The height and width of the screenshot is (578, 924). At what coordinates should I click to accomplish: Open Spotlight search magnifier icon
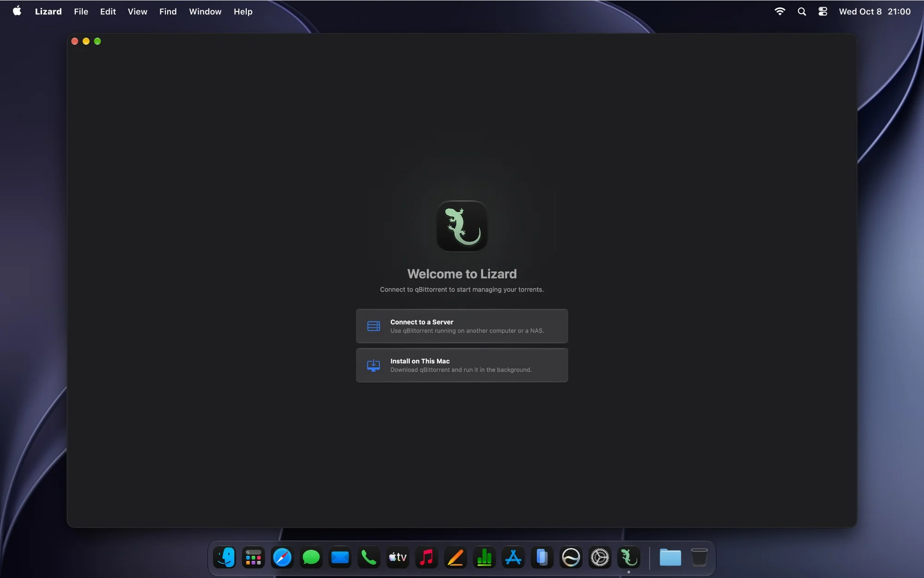(x=802, y=12)
